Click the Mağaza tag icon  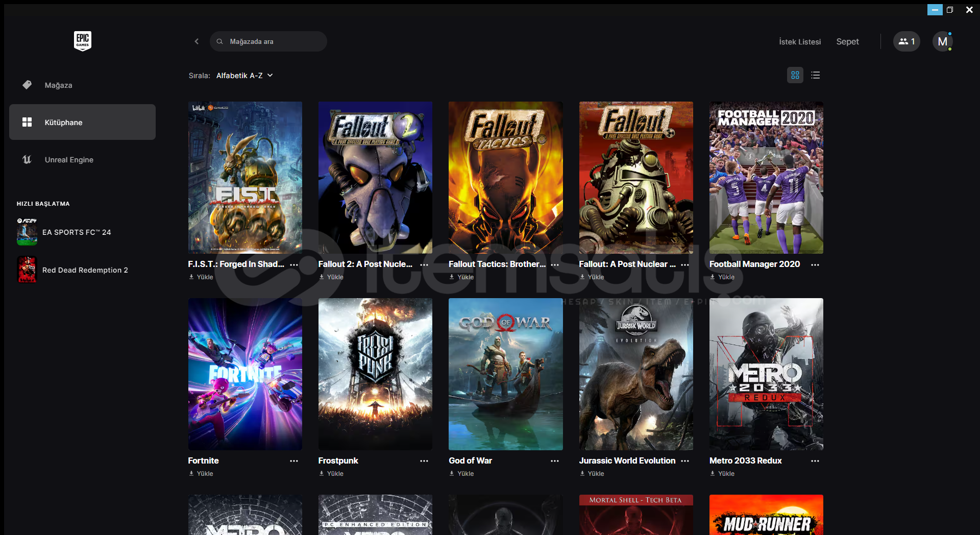(x=27, y=85)
